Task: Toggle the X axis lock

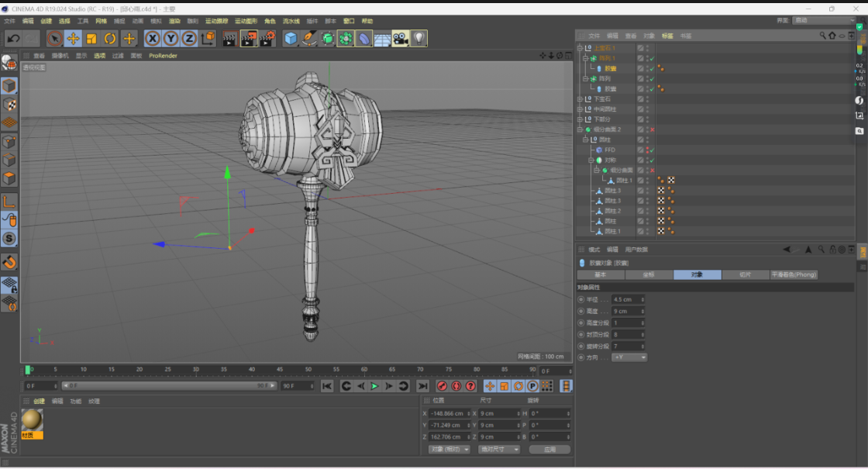Action: coord(153,38)
